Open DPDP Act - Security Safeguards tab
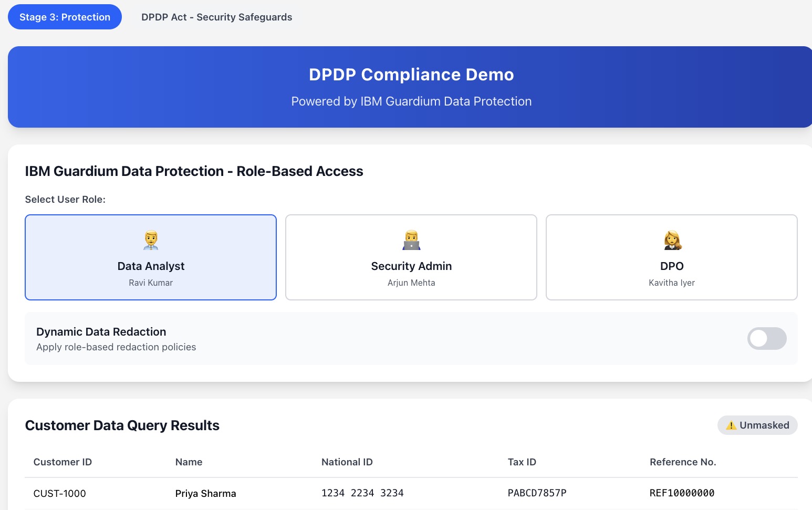 (x=216, y=17)
